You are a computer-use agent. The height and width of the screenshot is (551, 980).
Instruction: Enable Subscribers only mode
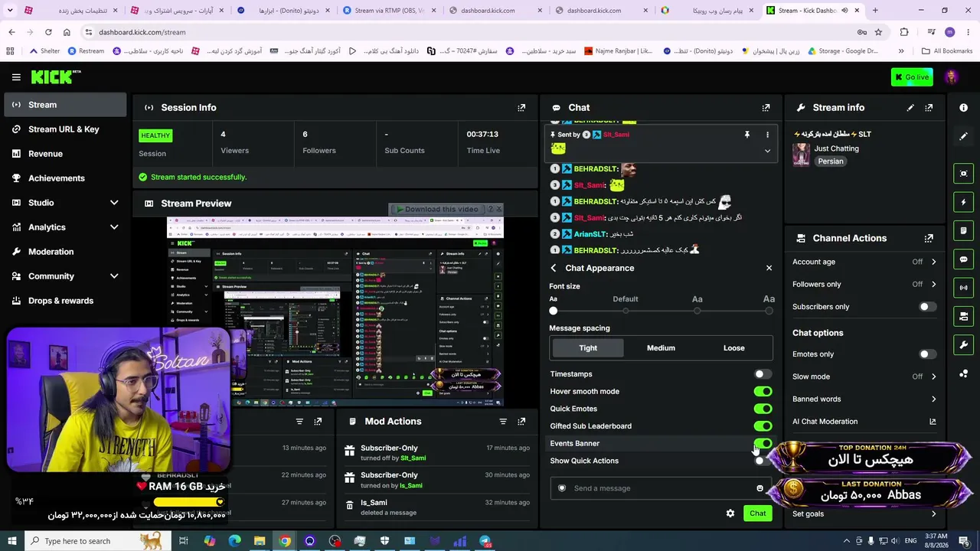tap(927, 307)
